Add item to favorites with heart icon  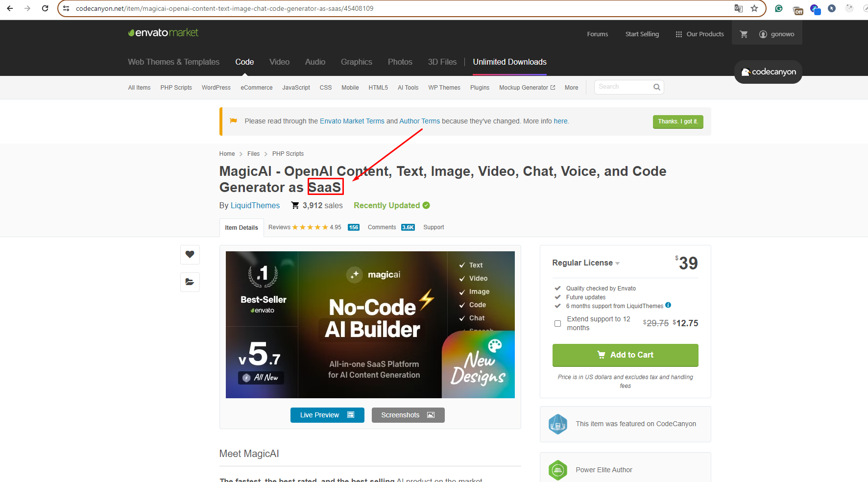point(190,254)
